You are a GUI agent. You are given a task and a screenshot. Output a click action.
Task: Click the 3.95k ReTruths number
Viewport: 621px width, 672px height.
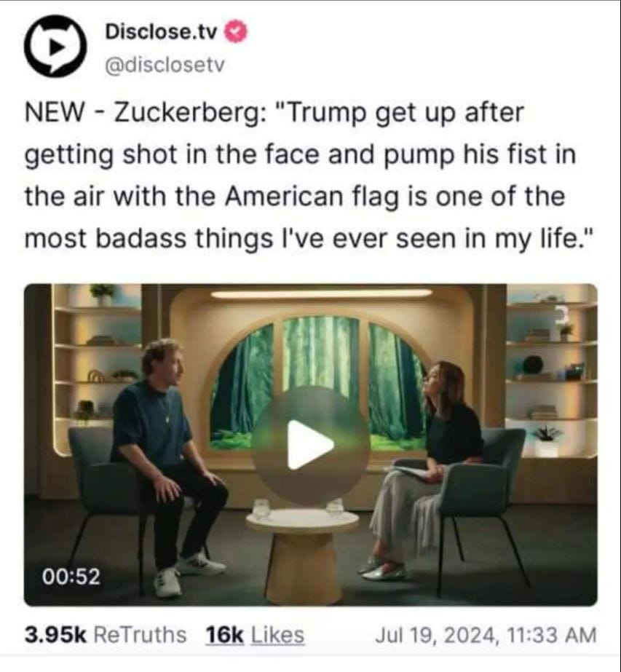[55, 634]
